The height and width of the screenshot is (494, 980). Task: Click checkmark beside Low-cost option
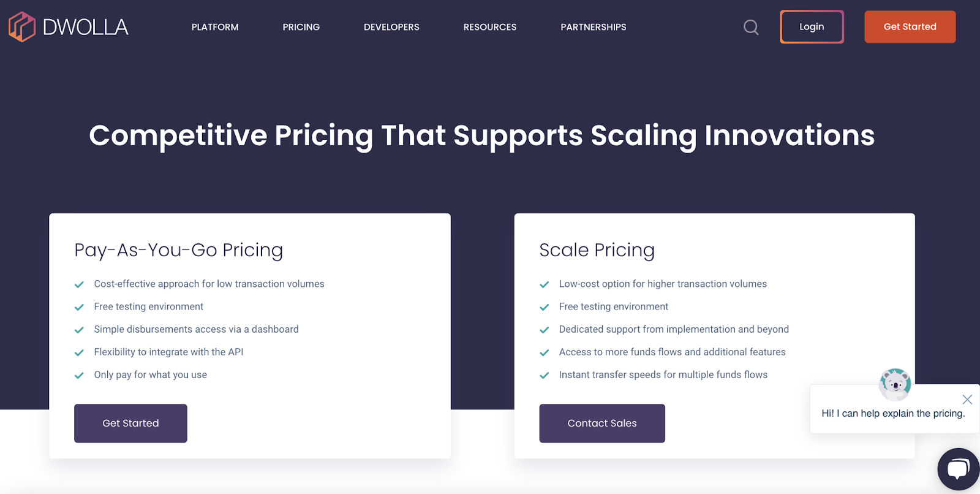(544, 284)
